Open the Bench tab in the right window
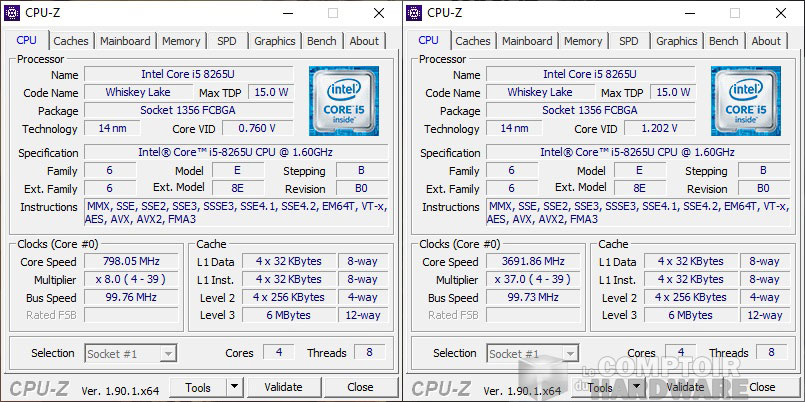Viewport: 805px width, 402px height. coord(724,41)
